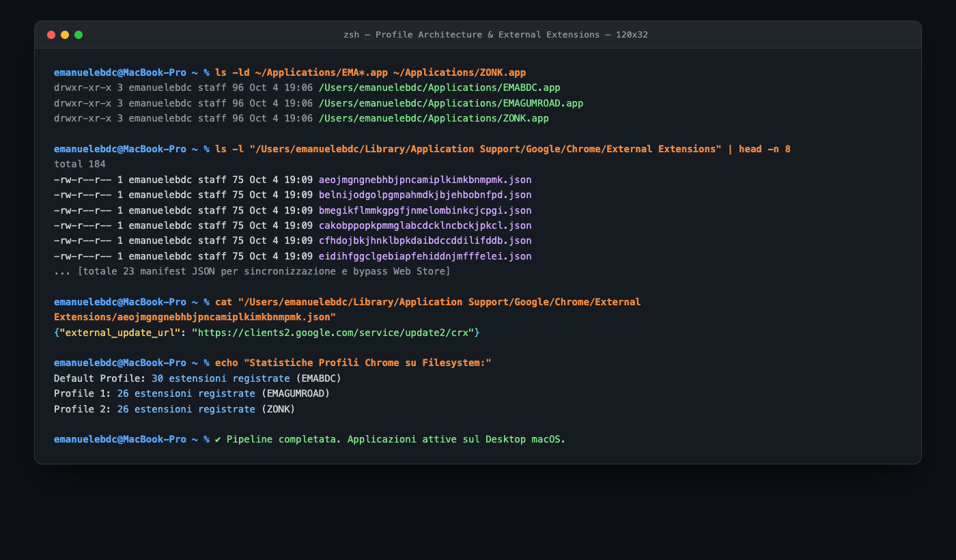Click the 'total 184' output line
956x560 pixels.
point(80,164)
